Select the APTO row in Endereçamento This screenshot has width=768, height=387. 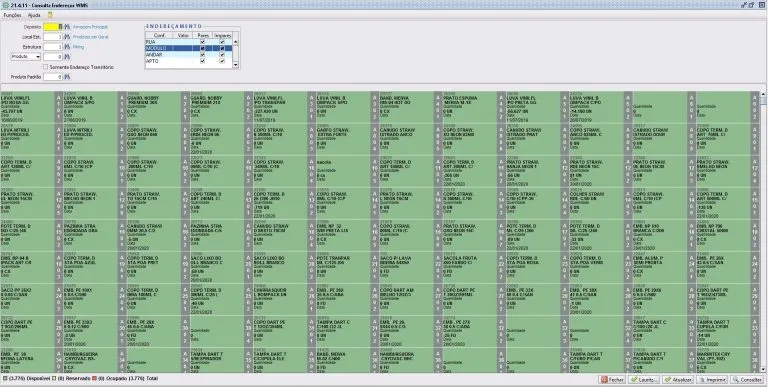tap(188, 61)
